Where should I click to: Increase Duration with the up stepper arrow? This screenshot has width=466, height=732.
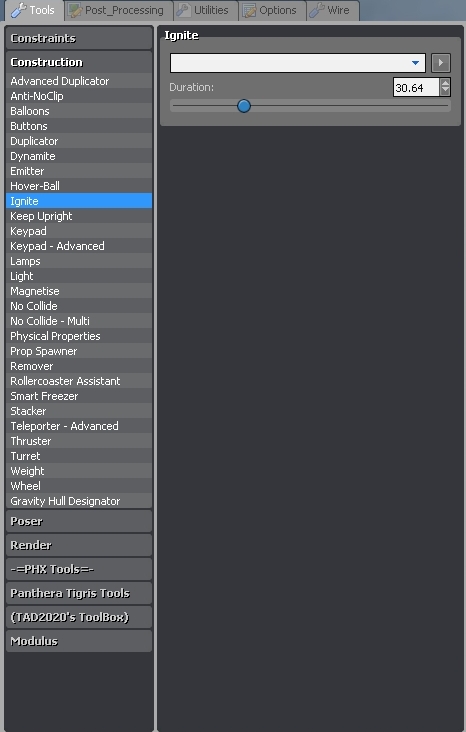(445, 83)
